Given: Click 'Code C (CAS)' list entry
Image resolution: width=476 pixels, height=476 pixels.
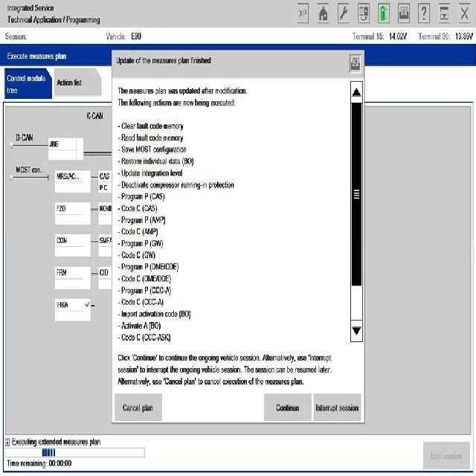Looking at the screenshot, I should pyautogui.click(x=138, y=208).
